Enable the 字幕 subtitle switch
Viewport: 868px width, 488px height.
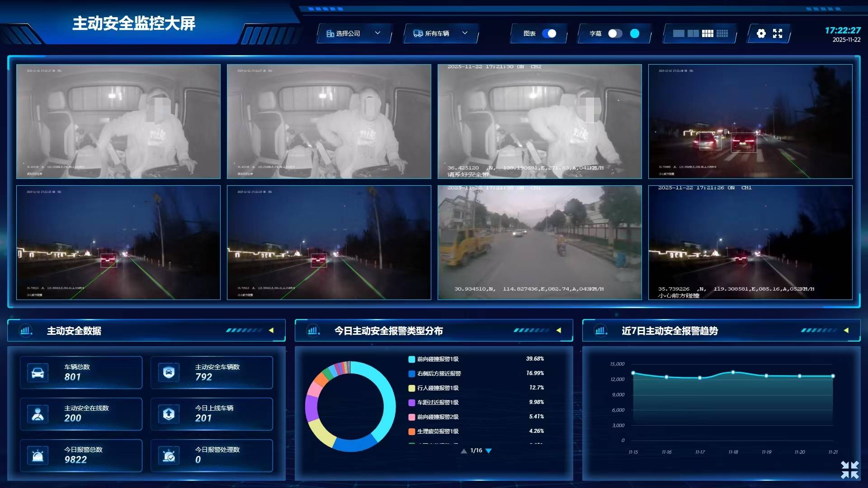615,33
